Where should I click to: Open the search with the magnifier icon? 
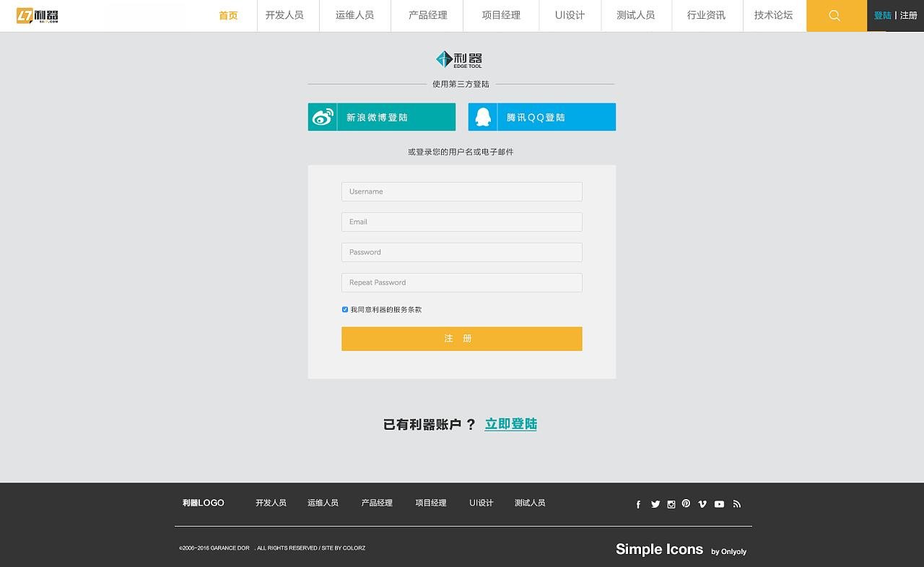(835, 15)
